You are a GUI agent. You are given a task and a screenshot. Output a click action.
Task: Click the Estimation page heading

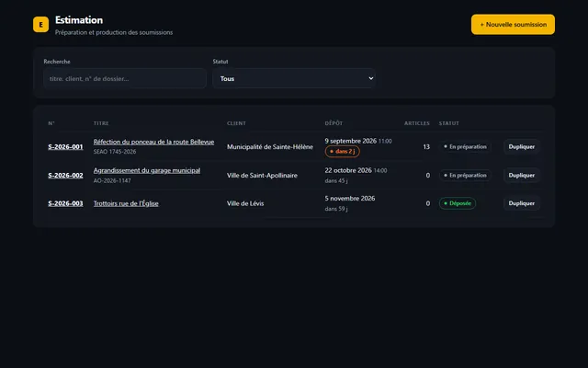(x=79, y=20)
